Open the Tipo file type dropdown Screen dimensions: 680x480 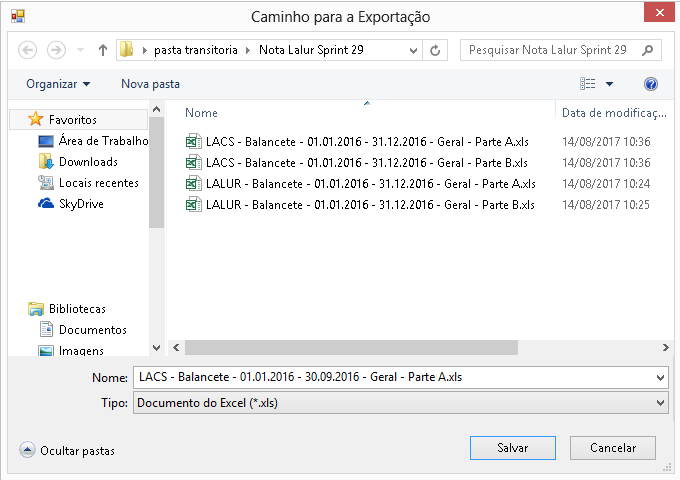click(399, 402)
